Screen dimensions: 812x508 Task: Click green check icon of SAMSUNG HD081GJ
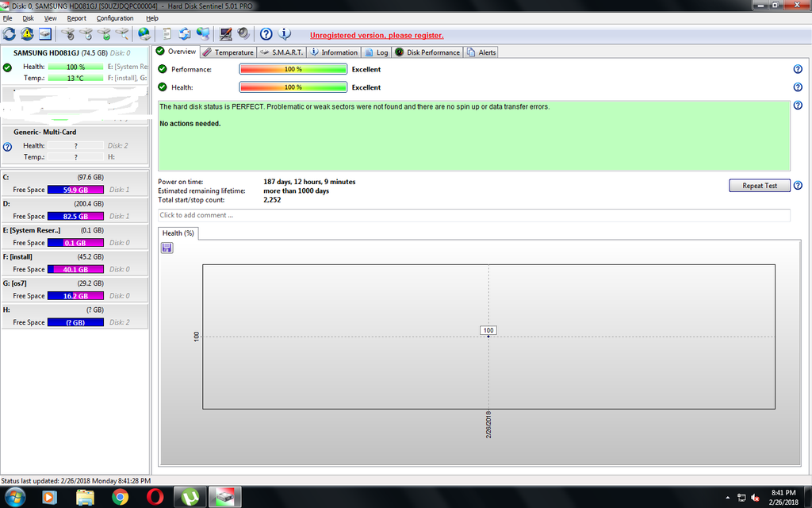pyautogui.click(x=7, y=67)
